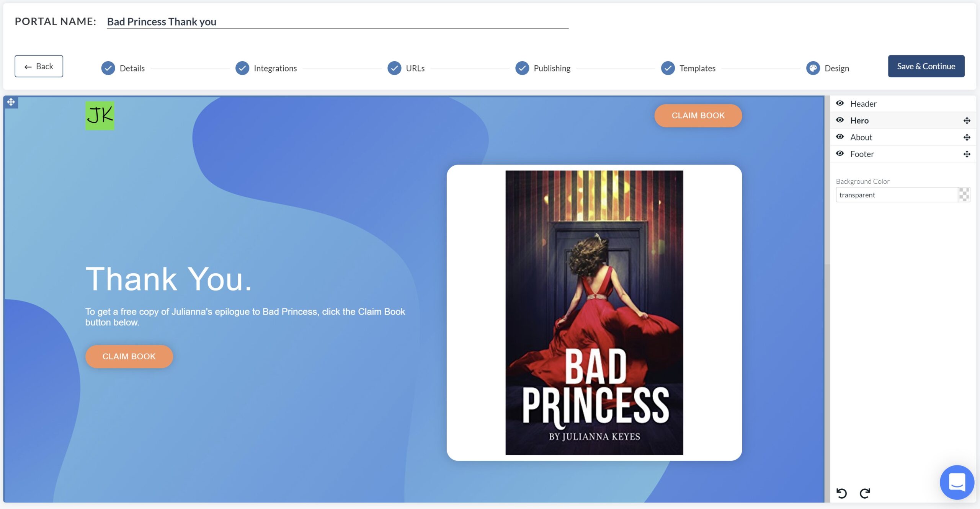Click the Bad Princess book cover image
Screen dimensions: 980x509
coord(594,312)
